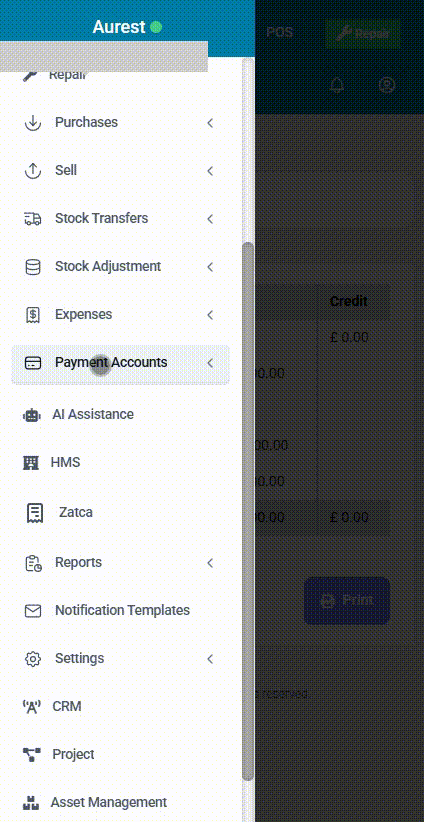
Task: Click the Sell upload-arrow icon
Action: (x=33, y=171)
